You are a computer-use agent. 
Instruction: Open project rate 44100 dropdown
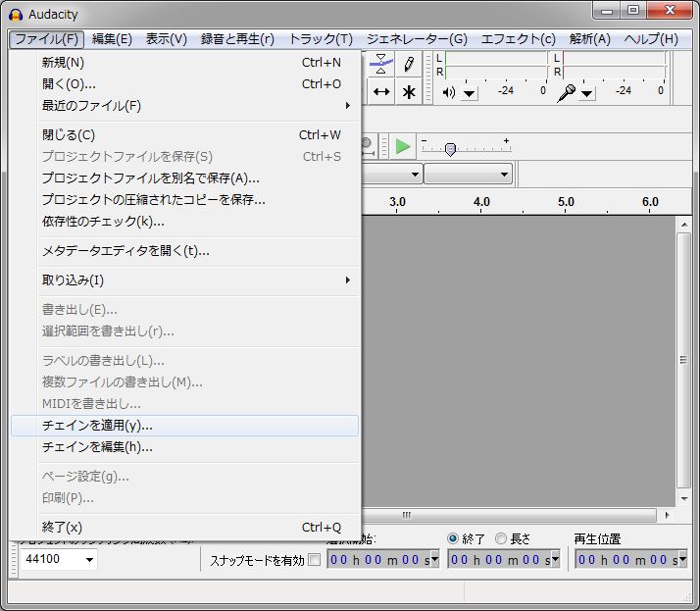coord(89,559)
